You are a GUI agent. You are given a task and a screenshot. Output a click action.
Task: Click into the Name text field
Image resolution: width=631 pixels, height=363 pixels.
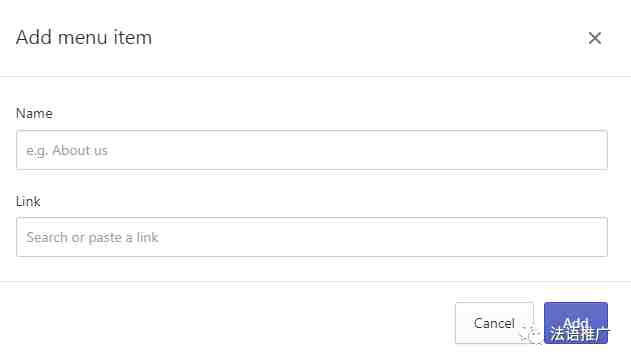coord(312,150)
